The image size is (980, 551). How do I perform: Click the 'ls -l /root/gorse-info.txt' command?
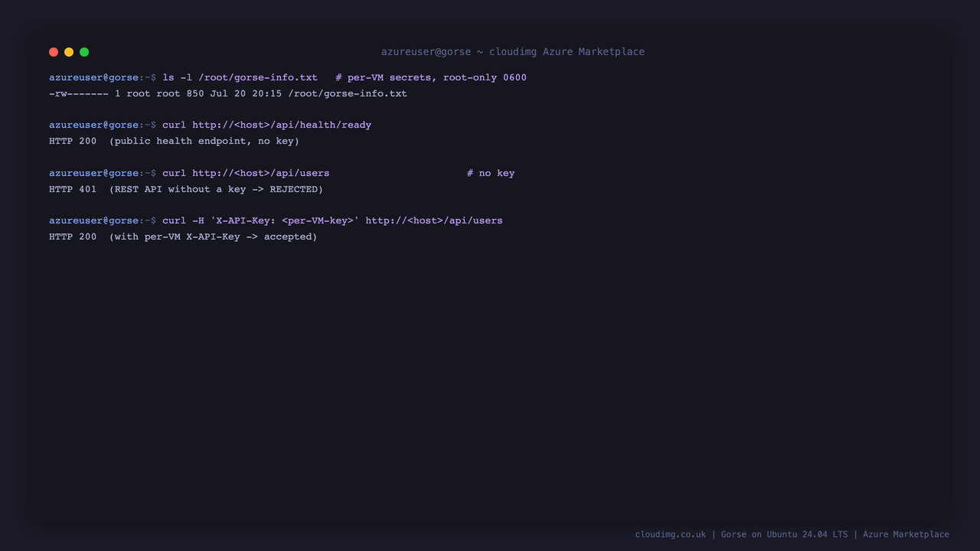240,77
